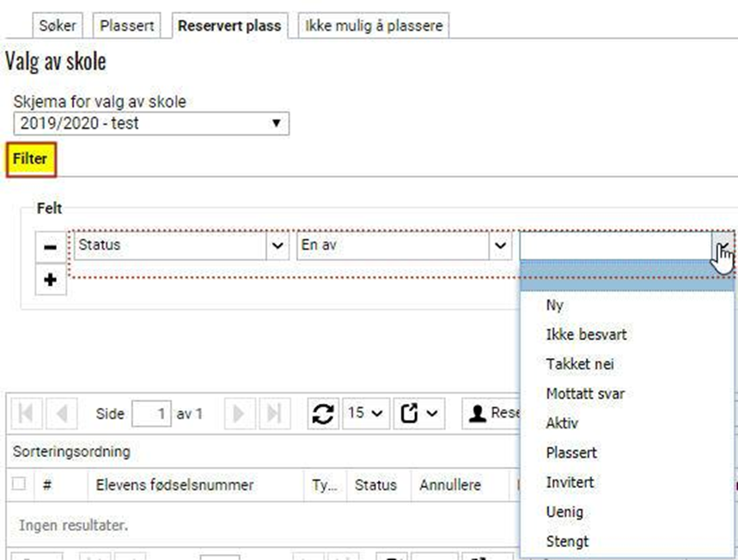The image size is (738, 560).
Task: Click the page number input field
Action: click(152, 413)
